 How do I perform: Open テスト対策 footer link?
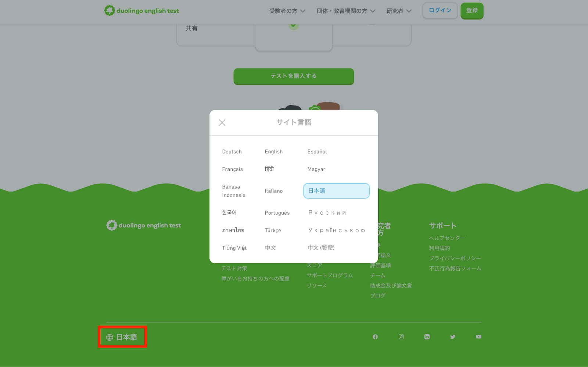click(x=234, y=268)
